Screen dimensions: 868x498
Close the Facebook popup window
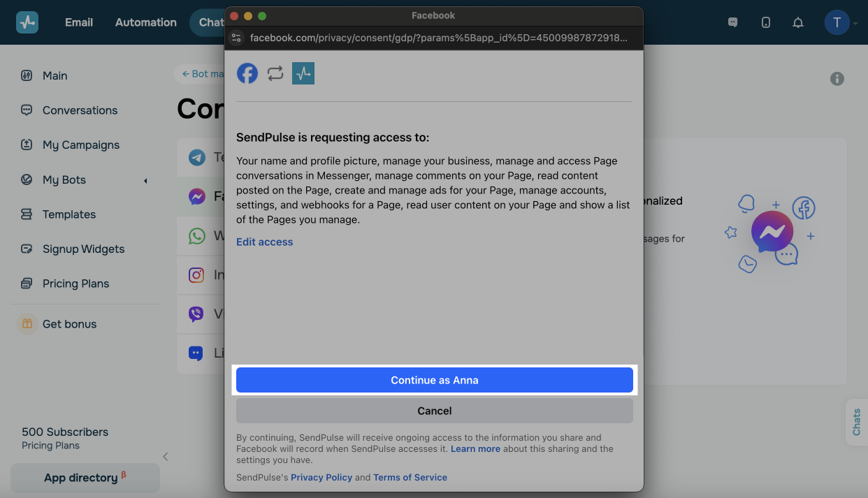pyautogui.click(x=234, y=15)
